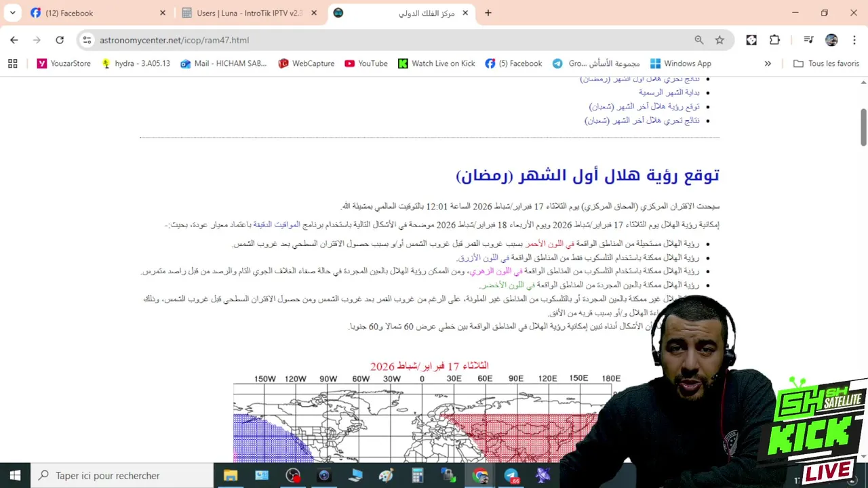Click pink text في اللون الزهري
This screenshot has width=868, height=488.
point(496,271)
